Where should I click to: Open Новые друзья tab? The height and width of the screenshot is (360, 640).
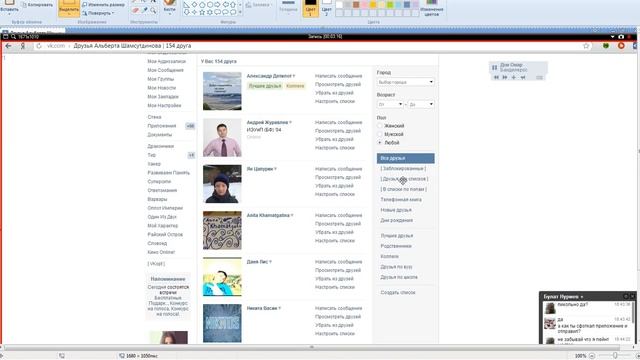(396, 210)
